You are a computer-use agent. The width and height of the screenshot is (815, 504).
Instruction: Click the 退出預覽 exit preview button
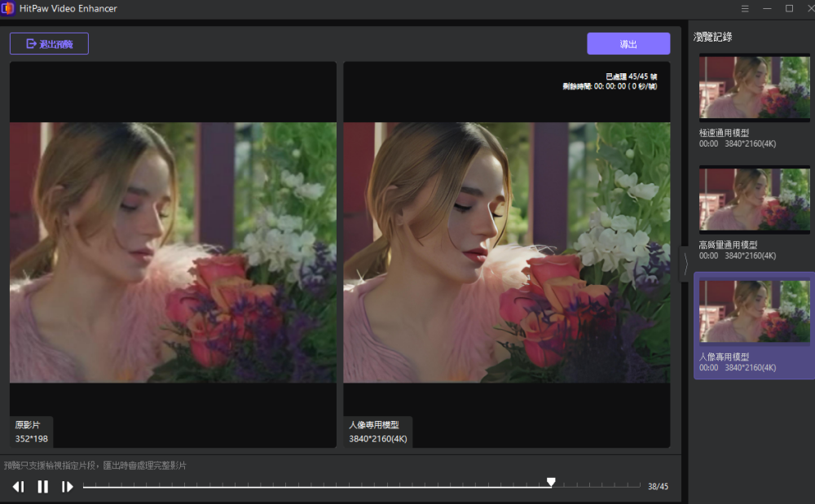49,44
